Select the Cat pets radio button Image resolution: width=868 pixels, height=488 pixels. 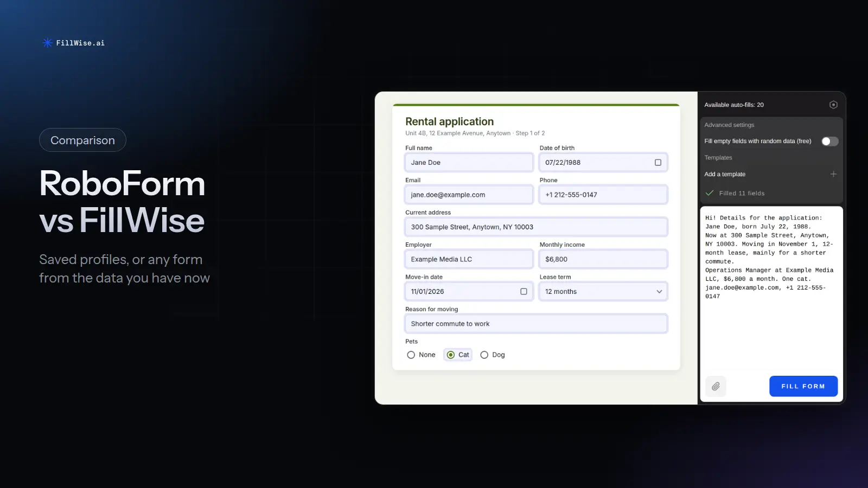[x=451, y=355]
